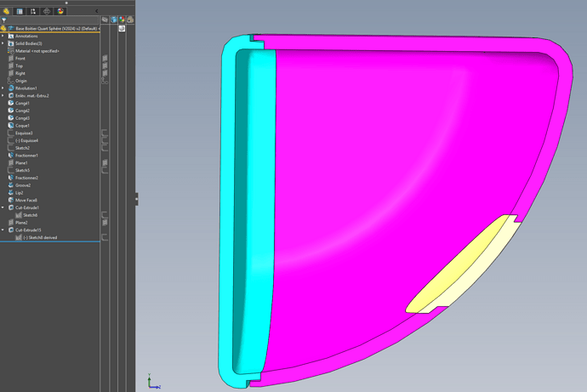Open the DisplayManager color wheel tab

tap(60, 11)
